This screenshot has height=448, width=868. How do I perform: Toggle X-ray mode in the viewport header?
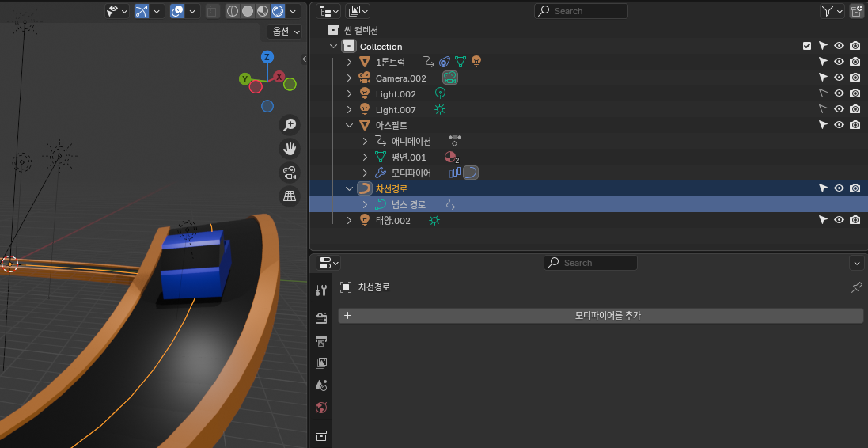212,11
